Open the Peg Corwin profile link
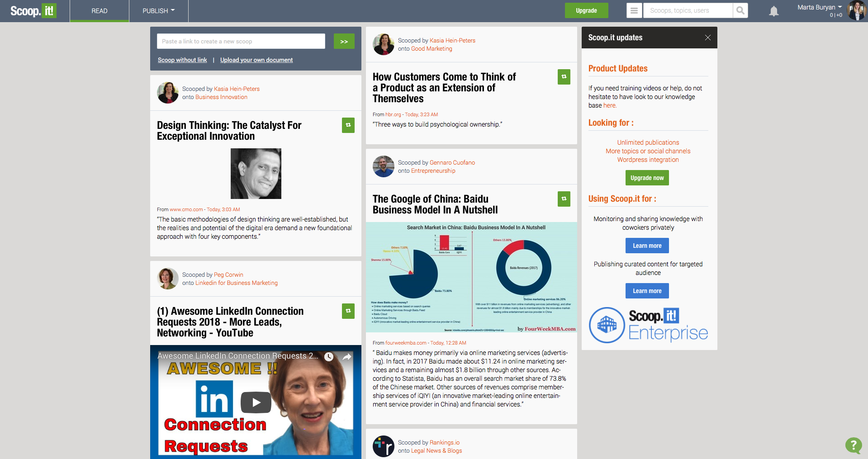The image size is (868, 459). (228, 274)
